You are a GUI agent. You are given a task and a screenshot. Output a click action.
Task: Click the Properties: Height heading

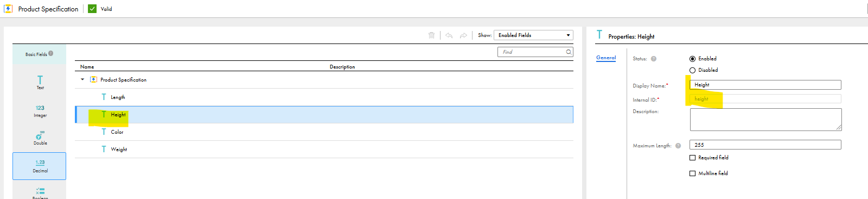point(631,36)
